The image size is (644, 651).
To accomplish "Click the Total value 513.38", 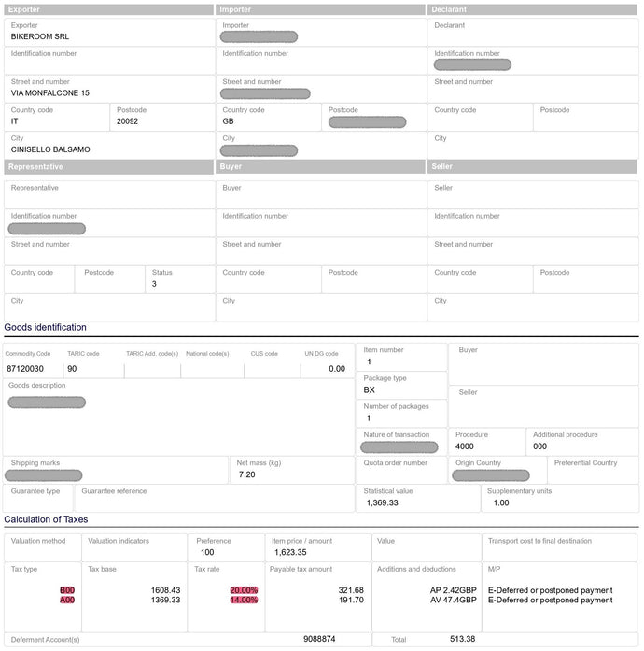I will pos(462,639).
